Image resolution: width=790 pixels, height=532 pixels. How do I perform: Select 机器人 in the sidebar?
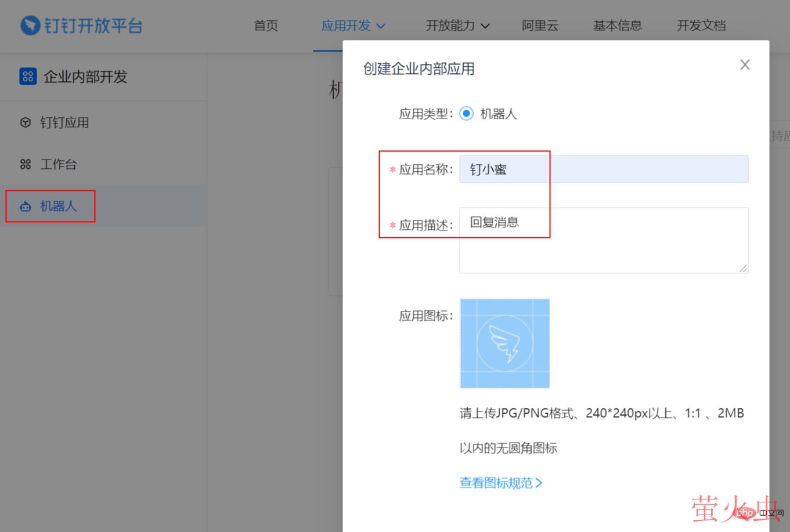103,206
